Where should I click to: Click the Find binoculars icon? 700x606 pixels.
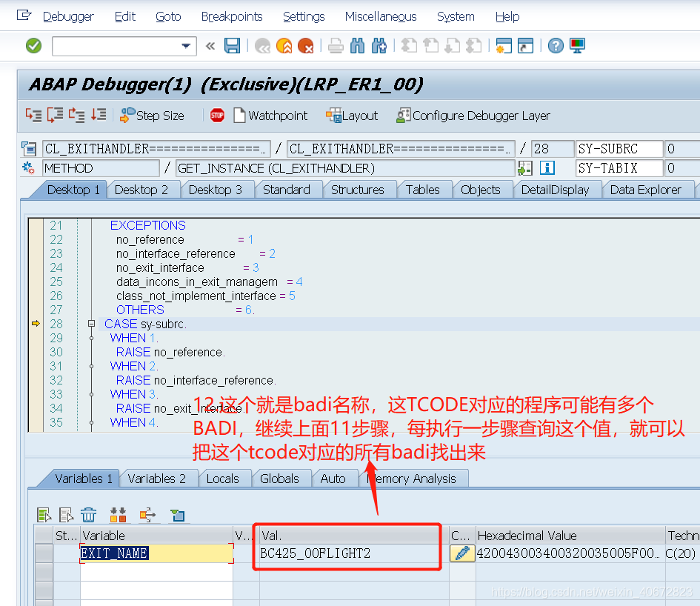(358, 45)
